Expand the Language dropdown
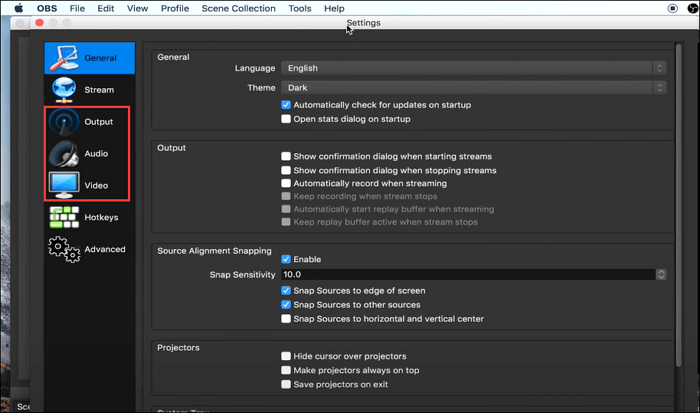Screen dimensions: 700x413 tap(472, 68)
